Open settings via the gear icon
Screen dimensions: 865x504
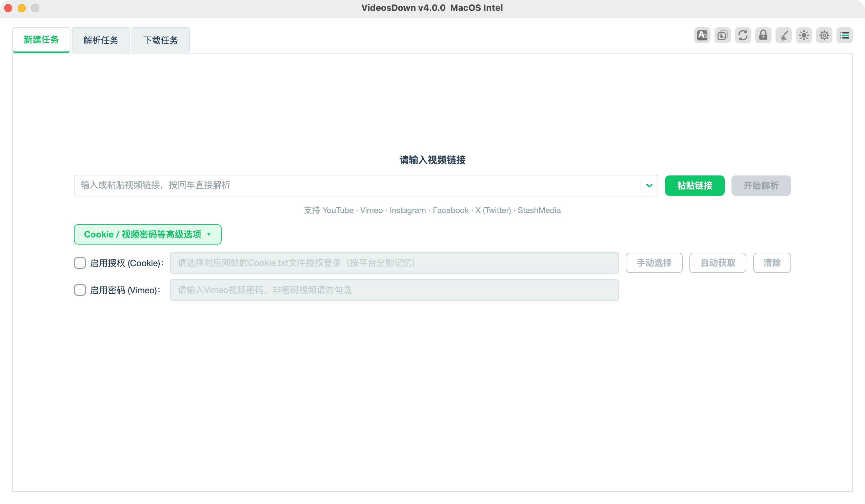(824, 35)
